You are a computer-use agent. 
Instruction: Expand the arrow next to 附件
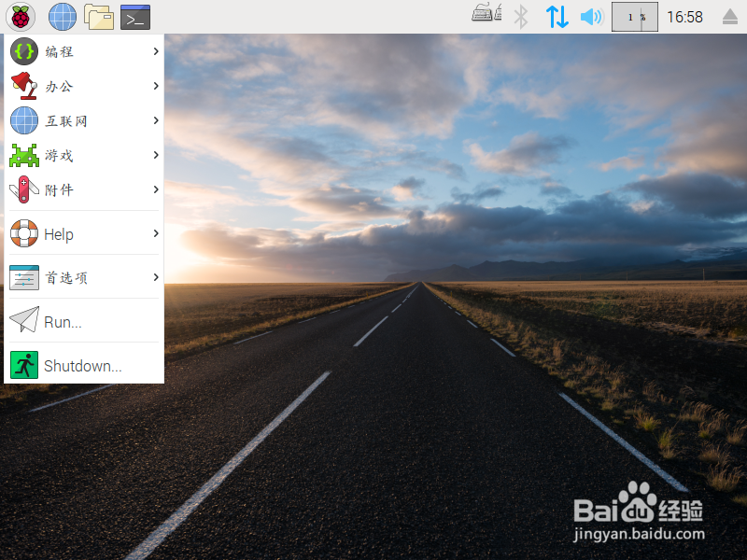(156, 189)
